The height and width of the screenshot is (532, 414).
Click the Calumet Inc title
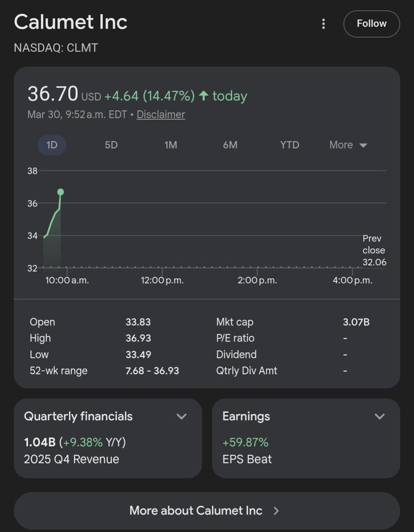(x=71, y=22)
